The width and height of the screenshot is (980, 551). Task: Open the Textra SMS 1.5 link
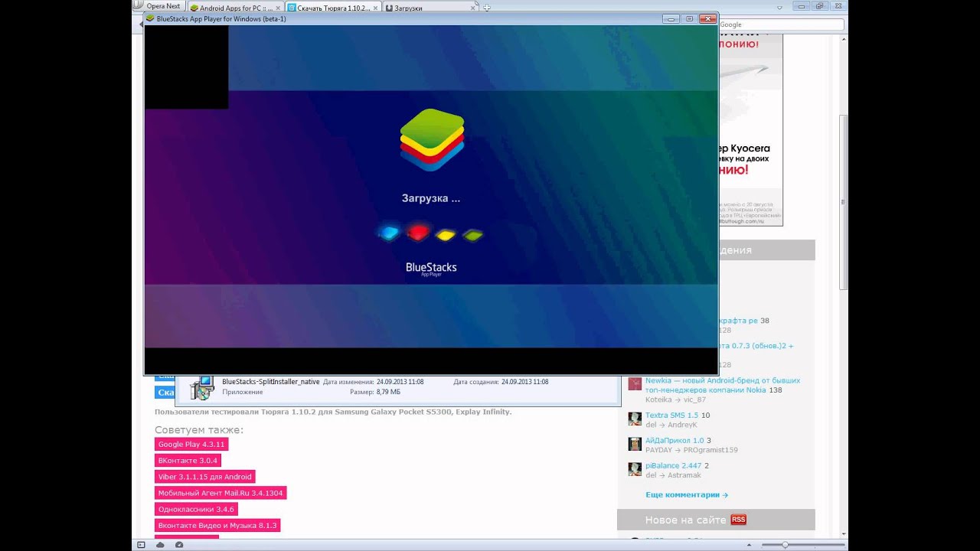[671, 416]
